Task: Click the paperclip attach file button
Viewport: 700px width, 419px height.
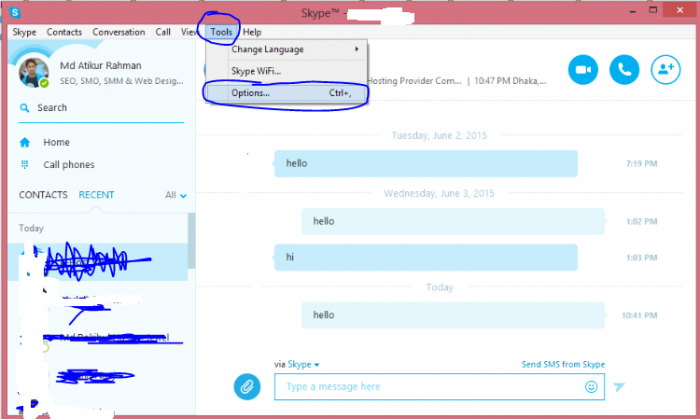Action: (x=247, y=386)
